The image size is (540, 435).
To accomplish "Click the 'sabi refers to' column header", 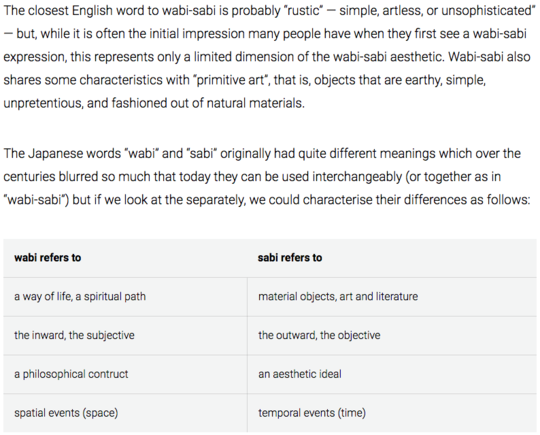I will [392, 258].
